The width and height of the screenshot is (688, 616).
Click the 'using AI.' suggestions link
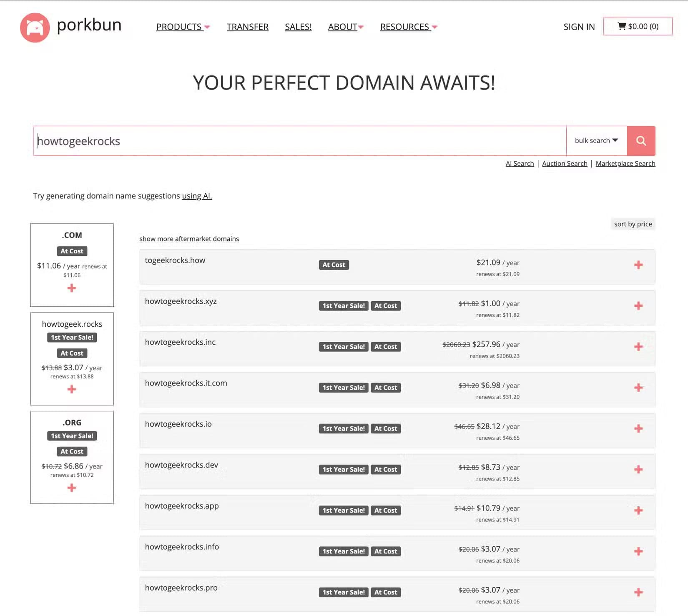(197, 196)
